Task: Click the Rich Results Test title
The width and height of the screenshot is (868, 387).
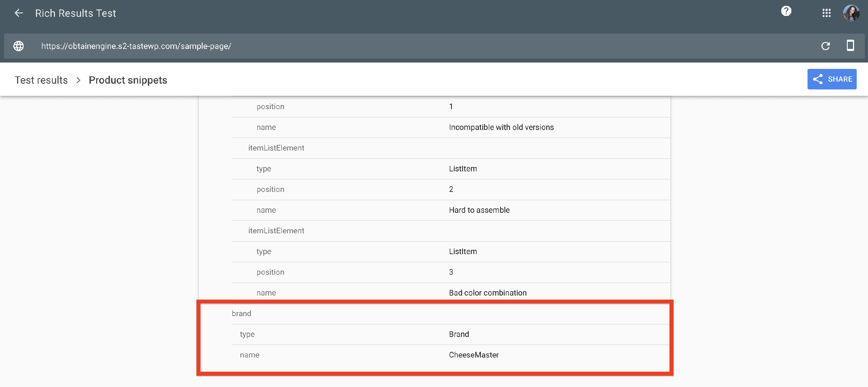Action: click(x=76, y=13)
